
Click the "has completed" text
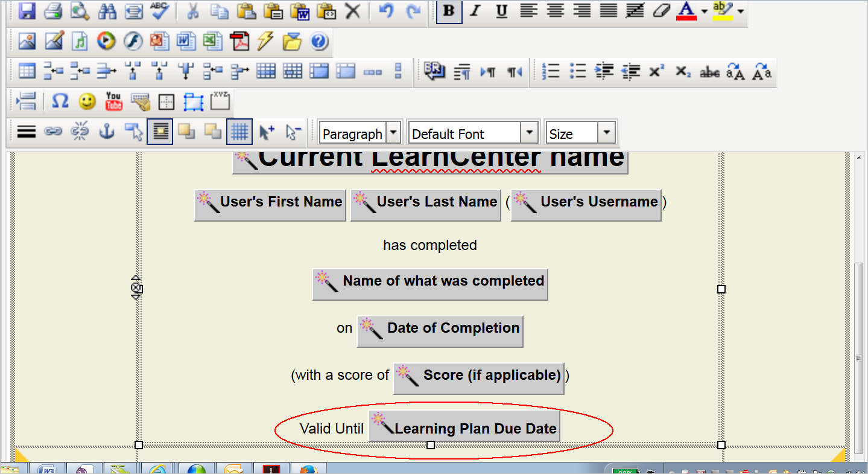pyautogui.click(x=430, y=245)
